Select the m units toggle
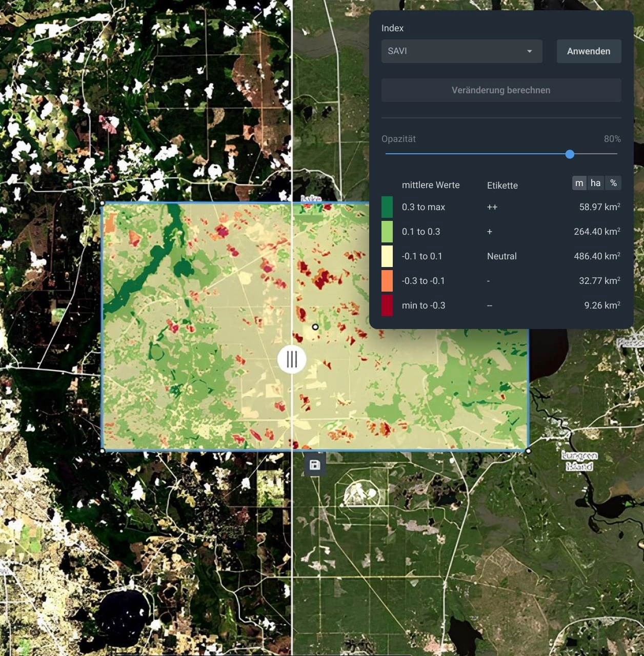 tap(579, 183)
